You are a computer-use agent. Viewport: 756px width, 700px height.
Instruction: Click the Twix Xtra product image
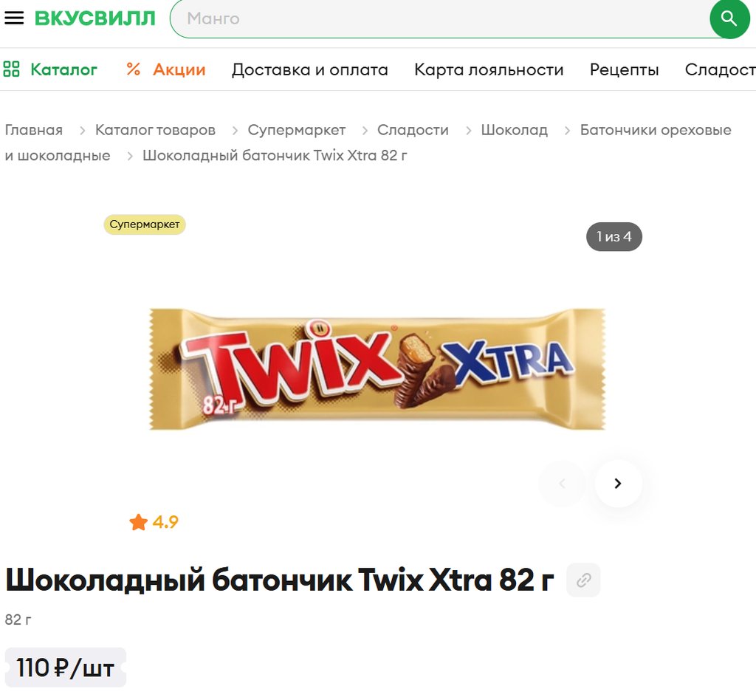click(377, 368)
